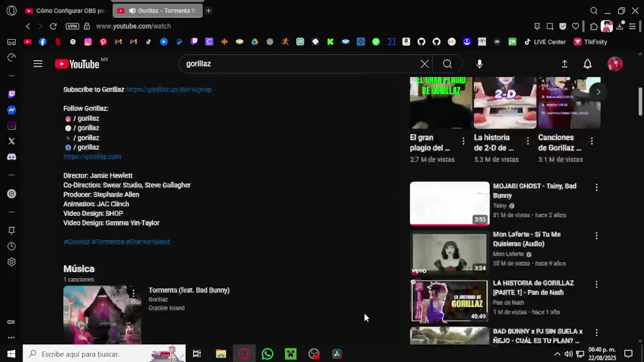Select the Gorillaz - Tormenta tab
Screen dimensions: 644x362
tap(157, 11)
